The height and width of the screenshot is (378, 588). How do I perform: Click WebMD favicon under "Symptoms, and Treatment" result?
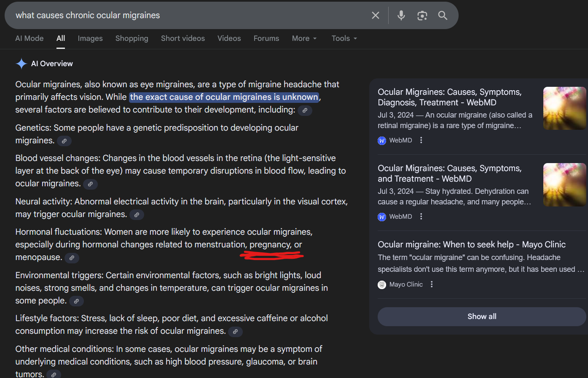click(x=382, y=217)
